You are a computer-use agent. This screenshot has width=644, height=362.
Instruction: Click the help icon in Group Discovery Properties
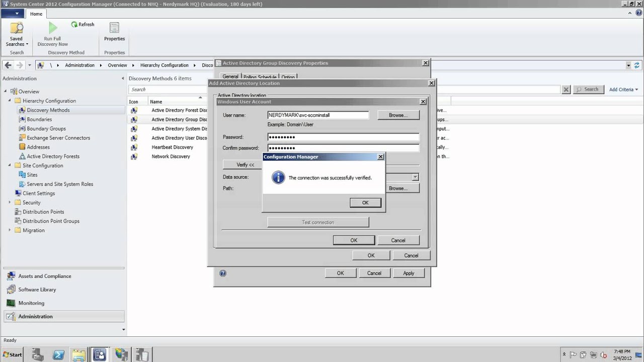coord(223,274)
